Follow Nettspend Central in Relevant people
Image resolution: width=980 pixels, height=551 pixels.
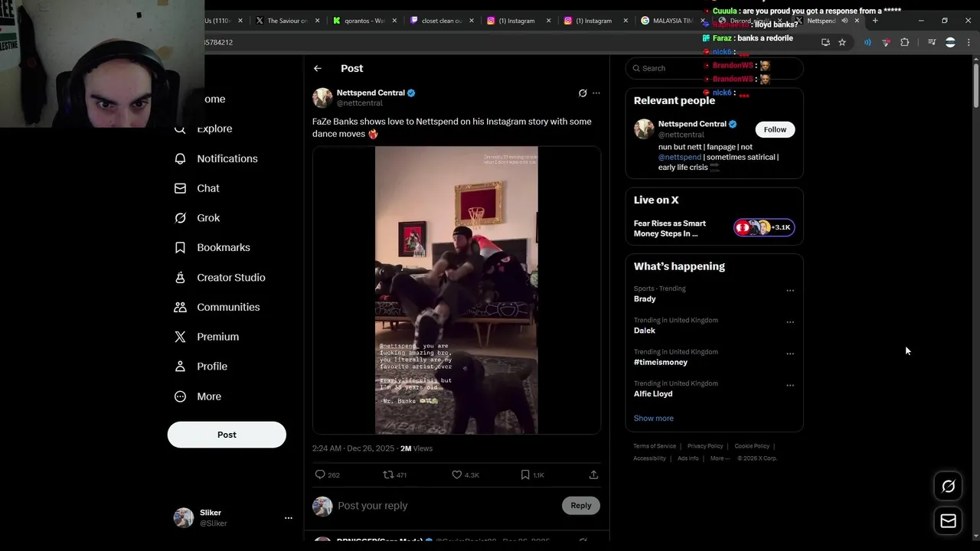pyautogui.click(x=775, y=129)
